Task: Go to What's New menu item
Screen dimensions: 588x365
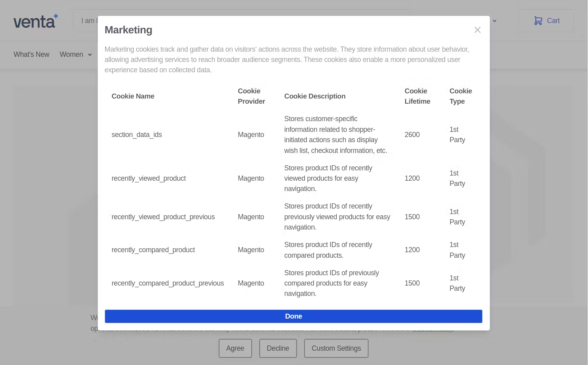Action: click(31, 54)
